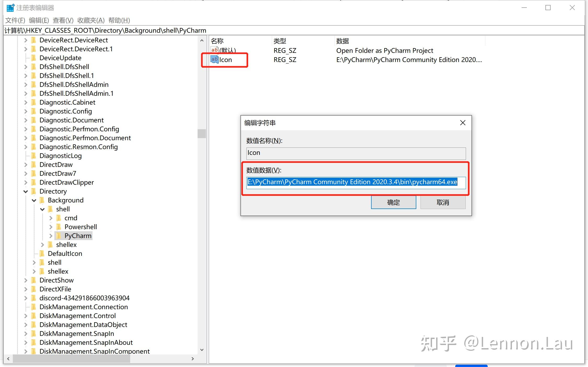Select the DfsShell.DfsShellAdmin key
588x367 pixels.
[74, 84]
